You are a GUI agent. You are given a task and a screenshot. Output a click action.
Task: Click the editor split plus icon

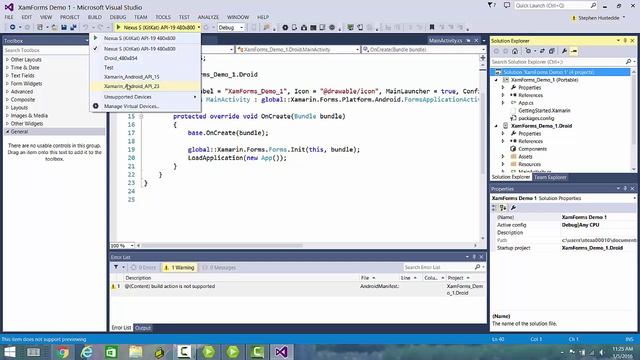click(x=483, y=58)
